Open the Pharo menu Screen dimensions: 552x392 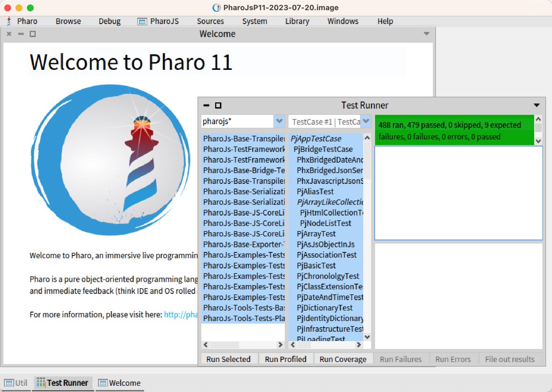[27, 21]
